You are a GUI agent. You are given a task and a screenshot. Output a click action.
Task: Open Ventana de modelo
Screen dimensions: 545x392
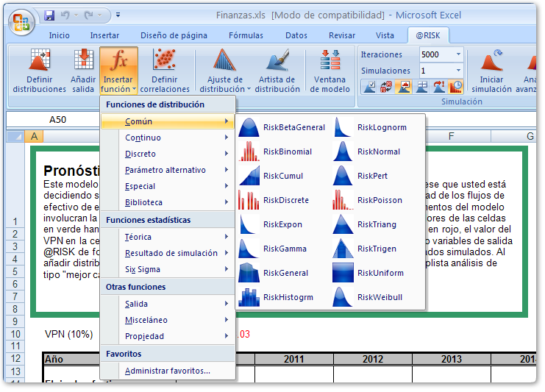click(330, 71)
